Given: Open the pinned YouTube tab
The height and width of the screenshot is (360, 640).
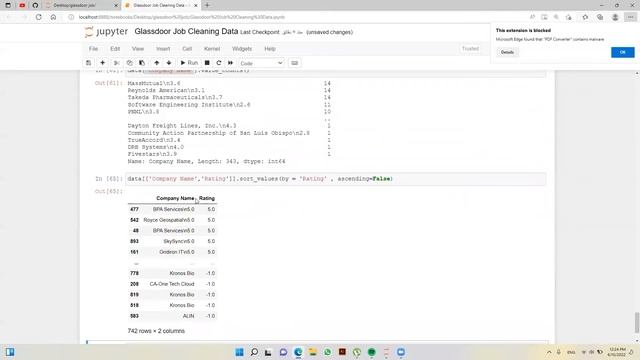Looking at the screenshot, I should coord(22,5).
